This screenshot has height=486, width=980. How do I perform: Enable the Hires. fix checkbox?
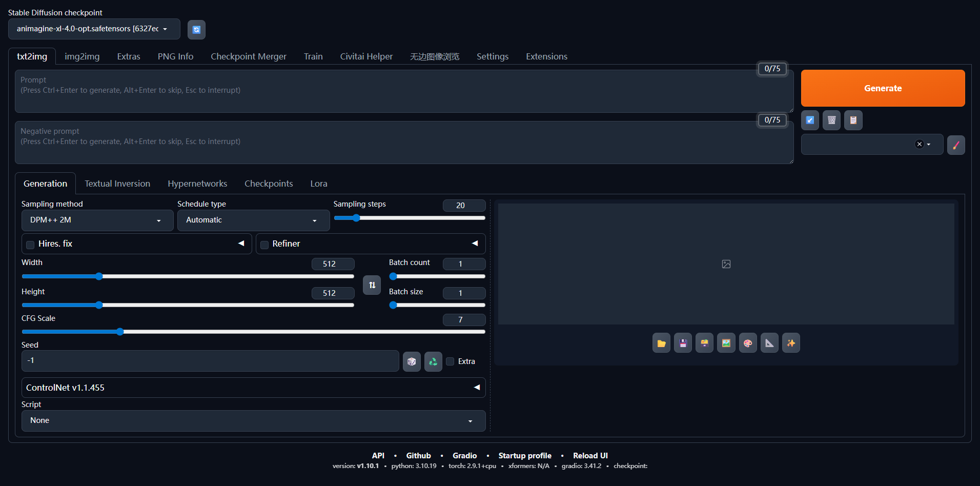[31, 245]
